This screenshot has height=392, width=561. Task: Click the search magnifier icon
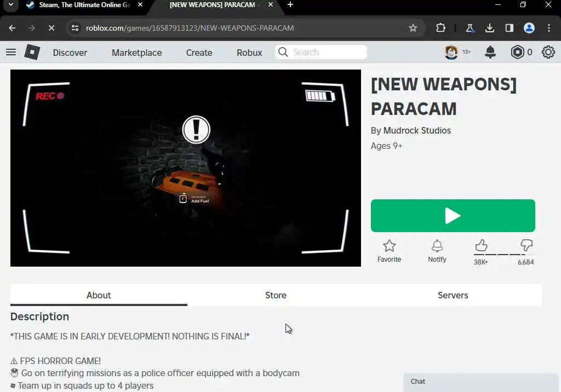point(283,52)
